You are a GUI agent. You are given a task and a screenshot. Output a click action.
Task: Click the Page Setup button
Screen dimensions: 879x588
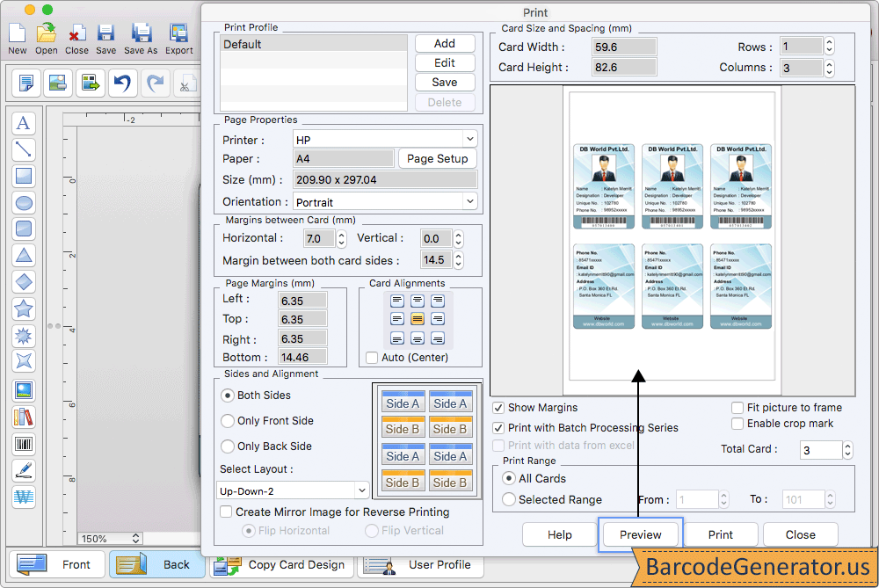tap(437, 158)
